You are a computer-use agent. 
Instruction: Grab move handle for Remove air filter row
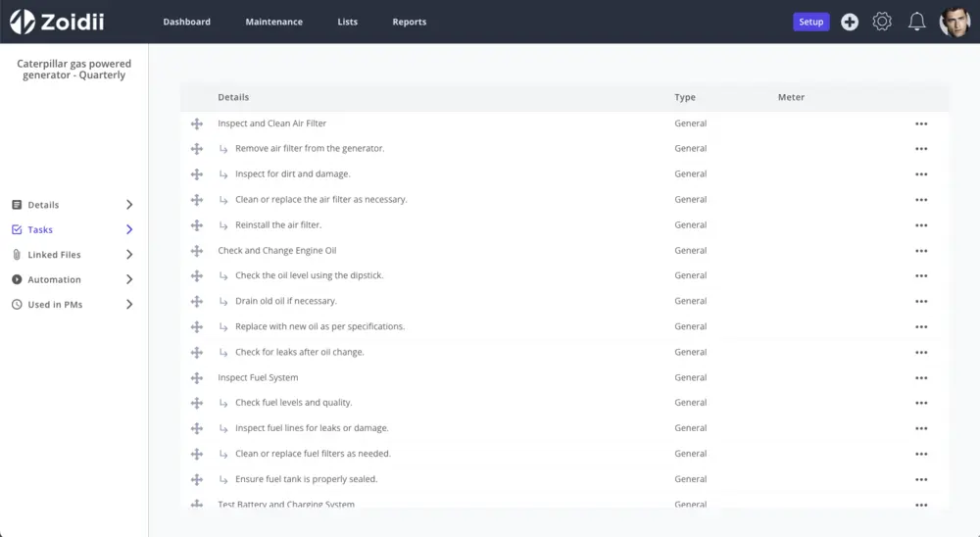(x=197, y=149)
